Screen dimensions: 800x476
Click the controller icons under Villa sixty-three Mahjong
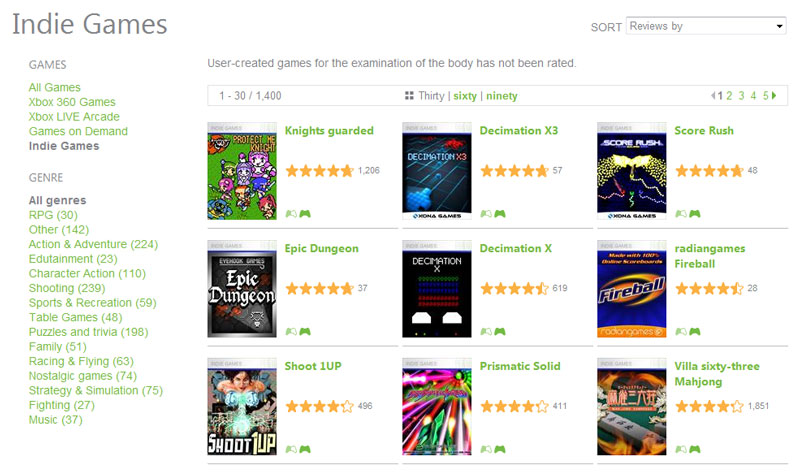pyautogui.click(x=688, y=449)
